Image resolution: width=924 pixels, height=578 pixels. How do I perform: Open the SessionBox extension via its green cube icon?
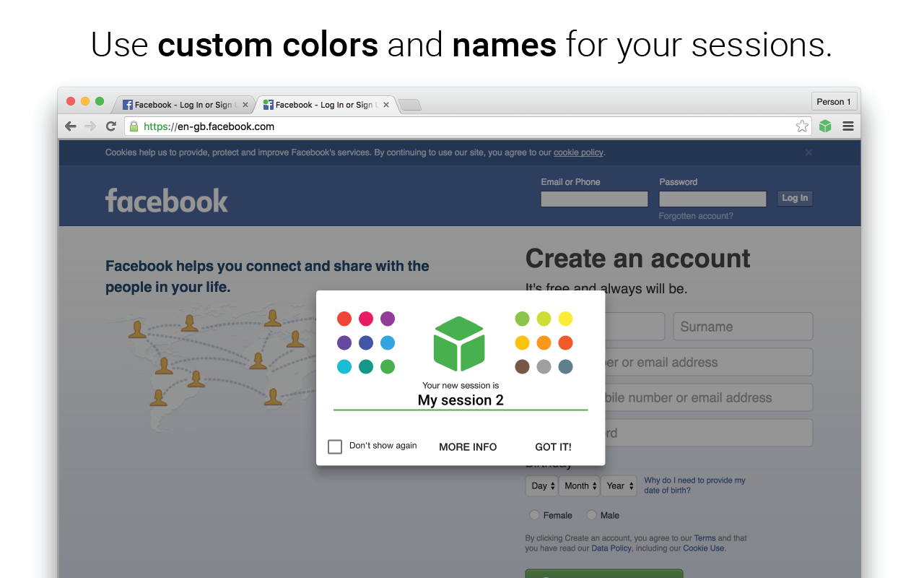[x=825, y=126]
